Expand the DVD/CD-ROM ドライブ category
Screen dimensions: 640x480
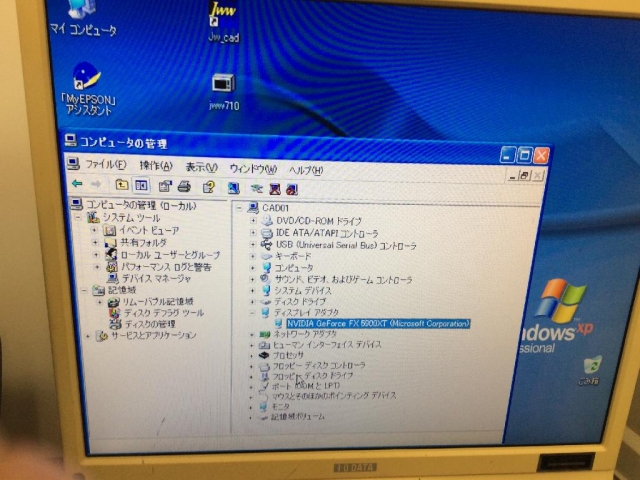(253, 221)
